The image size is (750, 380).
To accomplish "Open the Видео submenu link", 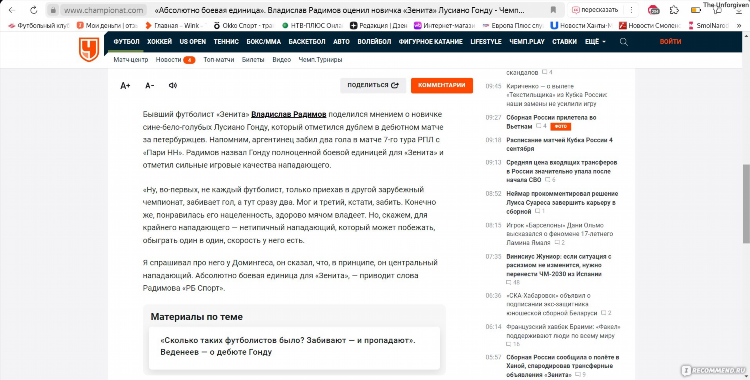I will click(x=281, y=60).
